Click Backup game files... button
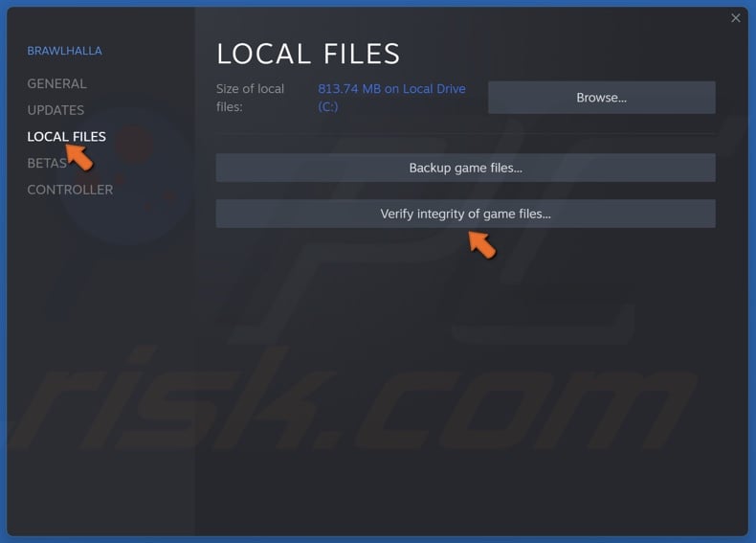The width and height of the screenshot is (756, 543). tap(465, 168)
